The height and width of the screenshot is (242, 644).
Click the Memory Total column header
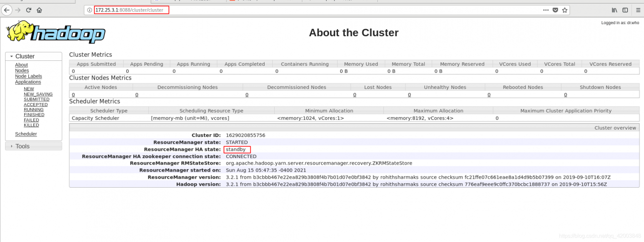click(408, 64)
